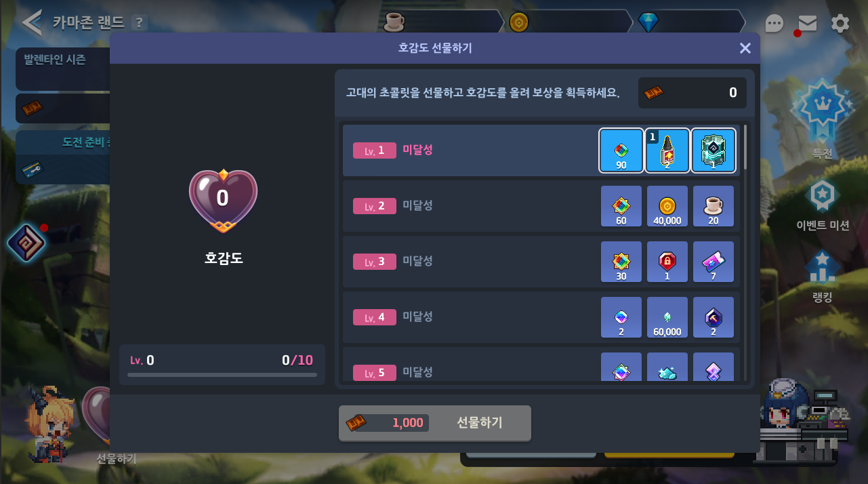Image resolution: width=868 pixels, height=484 pixels.
Task: Open the 이벤트 미션 menu
Action: pos(822,206)
